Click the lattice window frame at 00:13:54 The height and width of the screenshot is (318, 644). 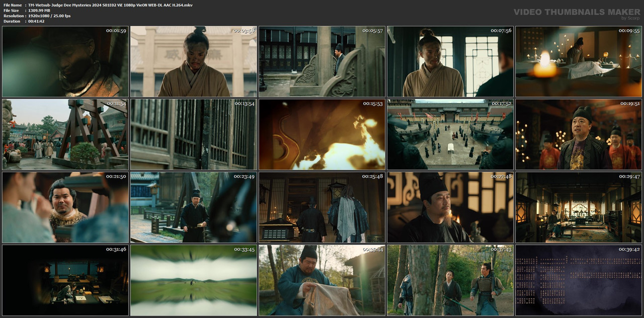[x=194, y=134]
